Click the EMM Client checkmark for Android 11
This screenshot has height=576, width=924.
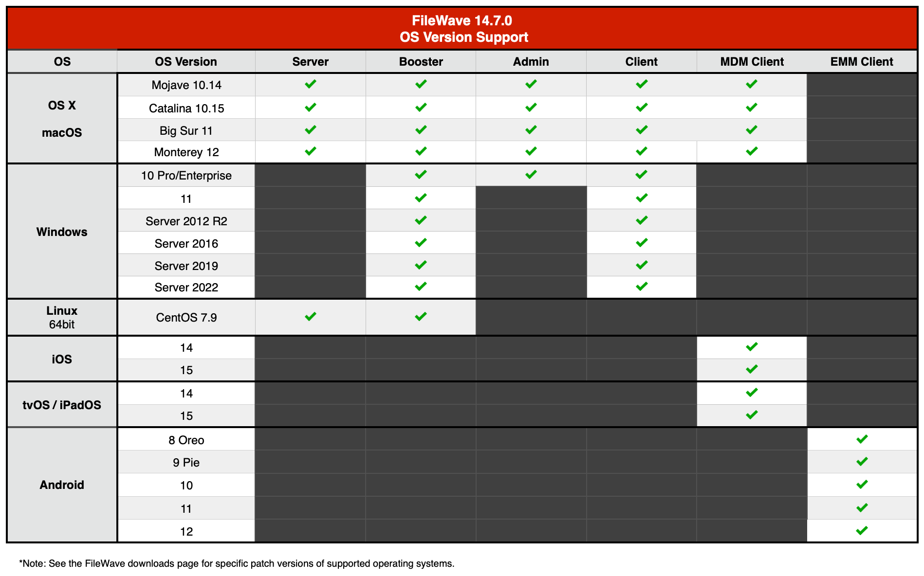(862, 508)
